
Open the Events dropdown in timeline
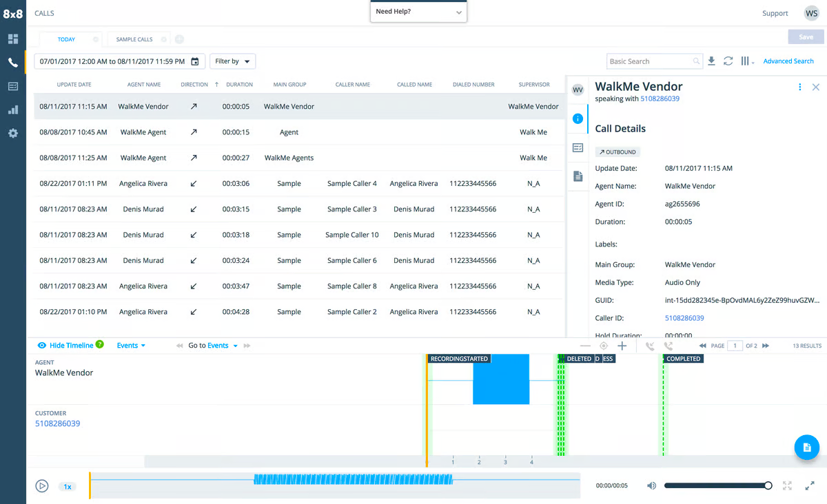click(131, 346)
